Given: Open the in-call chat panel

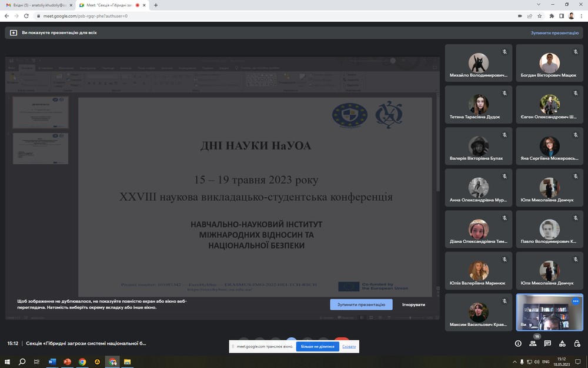Looking at the screenshot, I should click(547, 343).
